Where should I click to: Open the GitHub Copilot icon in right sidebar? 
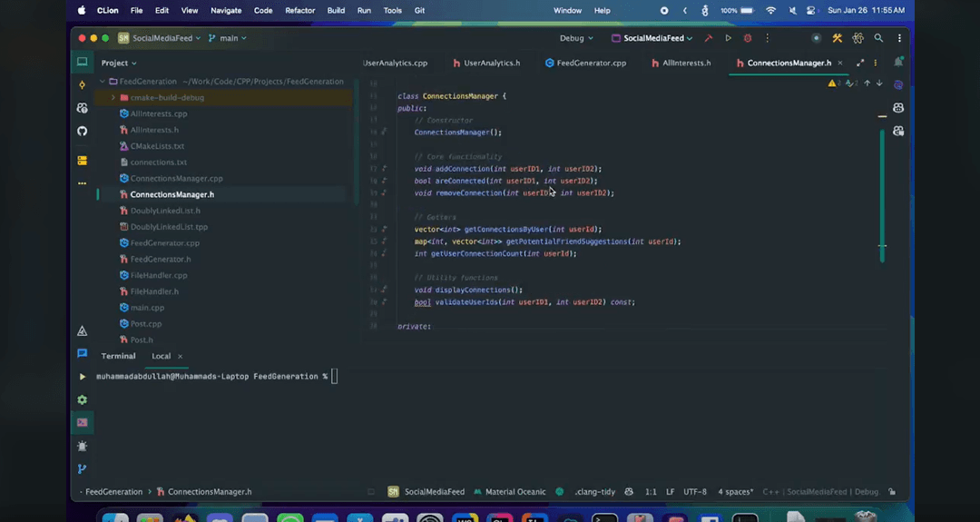(898, 107)
